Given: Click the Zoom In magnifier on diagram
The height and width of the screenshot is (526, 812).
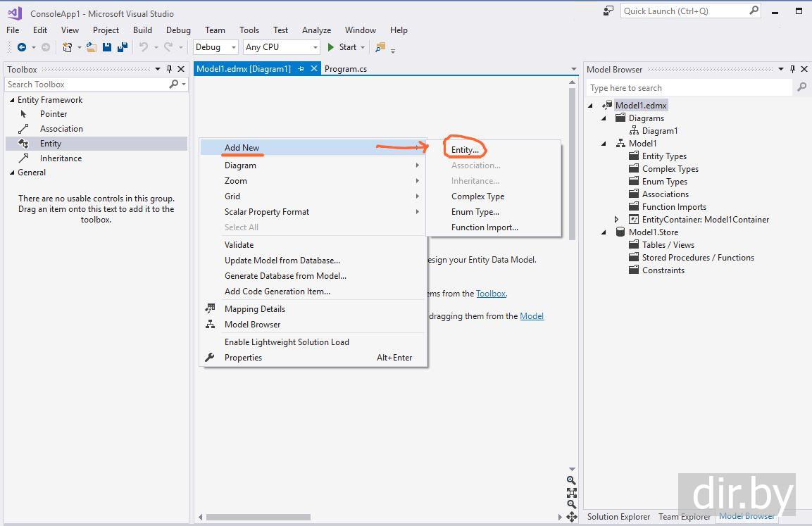Looking at the screenshot, I should click(x=571, y=480).
